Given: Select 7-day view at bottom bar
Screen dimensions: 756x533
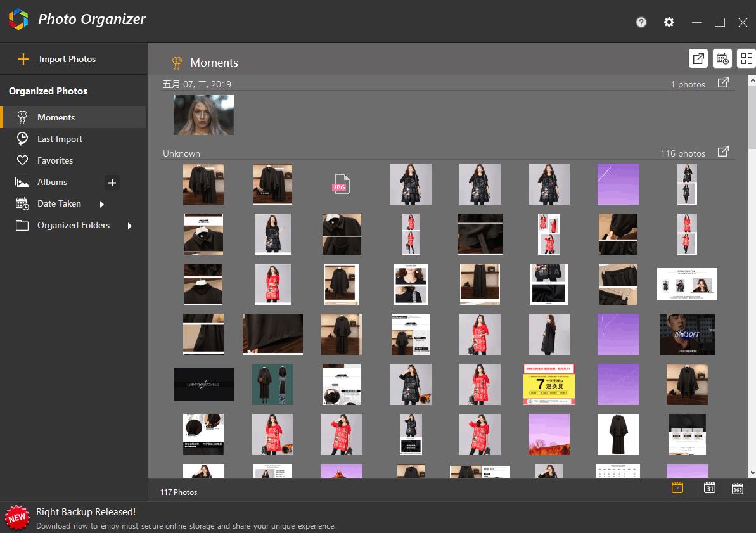Looking at the screenshot, I should (677, 487).
